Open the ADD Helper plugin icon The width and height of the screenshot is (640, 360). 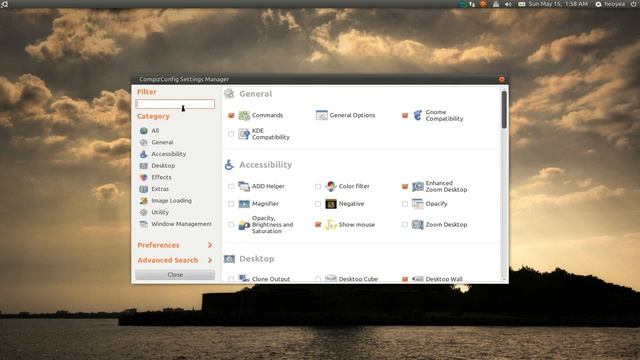click(x=244, y=186)
